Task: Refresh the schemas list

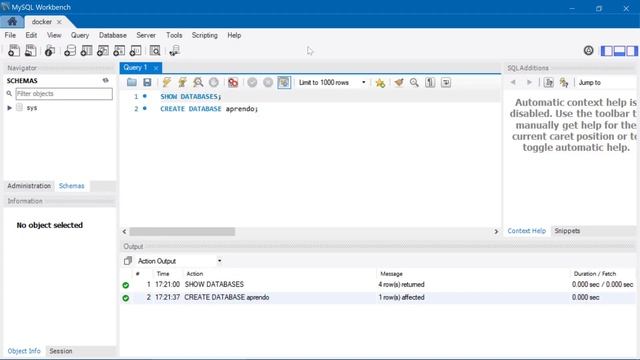Action: pyautogui.click(x=105, y=80)
